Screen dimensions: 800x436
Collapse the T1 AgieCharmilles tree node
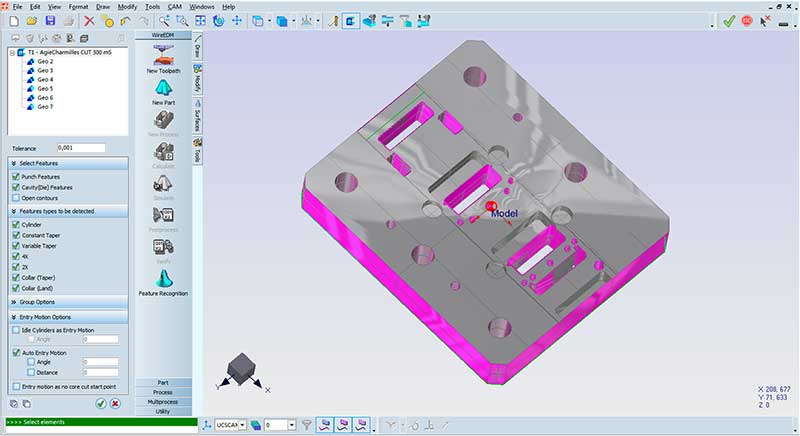tap(11, 52)
